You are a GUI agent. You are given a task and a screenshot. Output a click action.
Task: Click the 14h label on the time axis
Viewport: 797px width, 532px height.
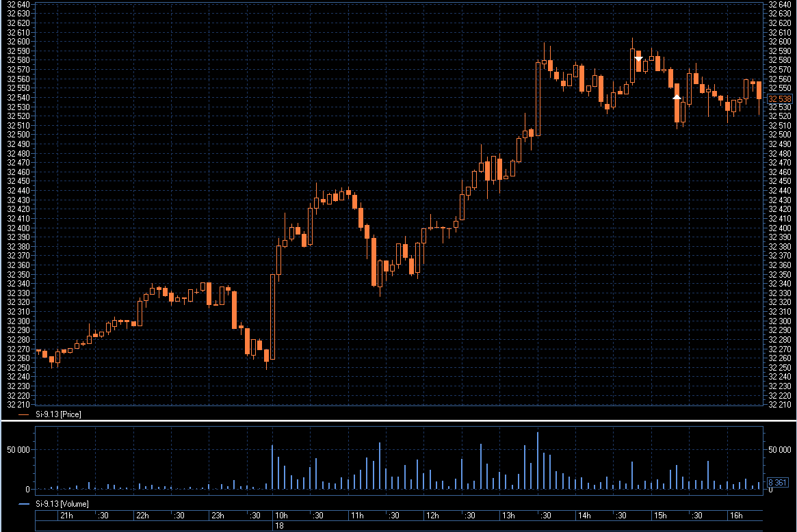tap(584, 515)
